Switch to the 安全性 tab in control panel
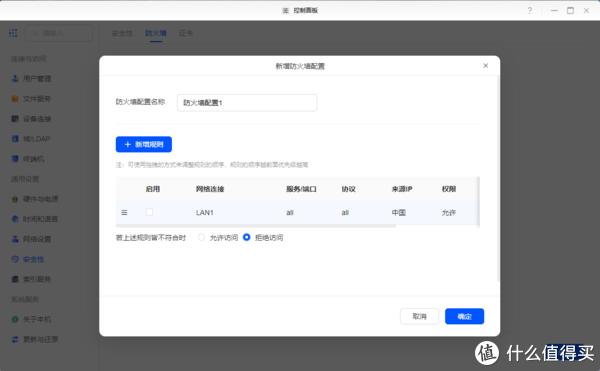Image resolution: width=600 pixels, height=371 pixels. [x=122, y=33]
